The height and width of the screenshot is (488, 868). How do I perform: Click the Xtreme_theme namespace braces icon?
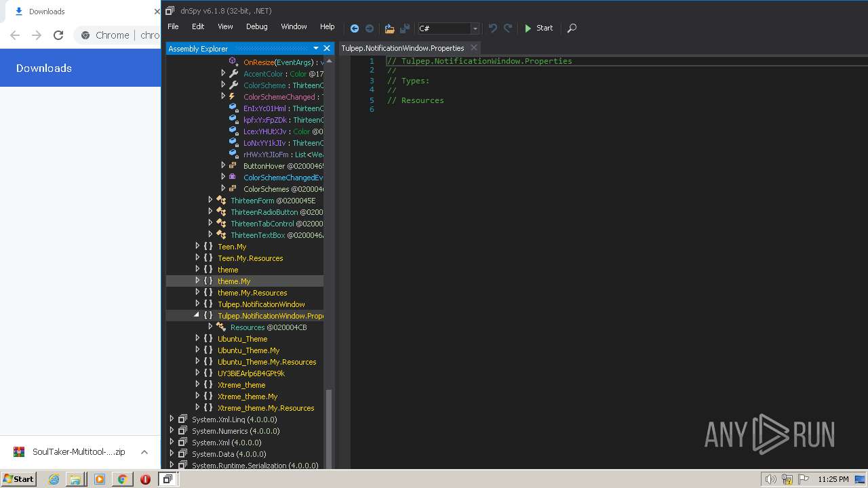tap(208, 384)
